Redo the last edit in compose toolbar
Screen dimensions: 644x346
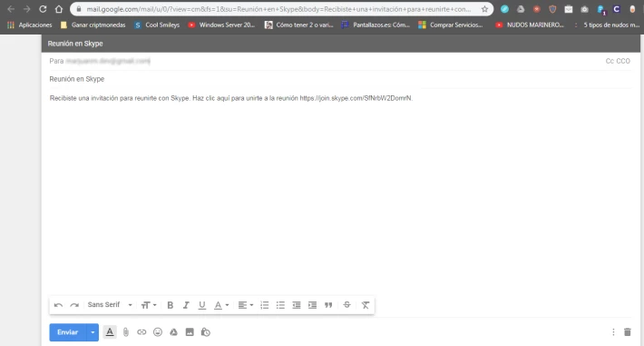[x=74, y=305]
